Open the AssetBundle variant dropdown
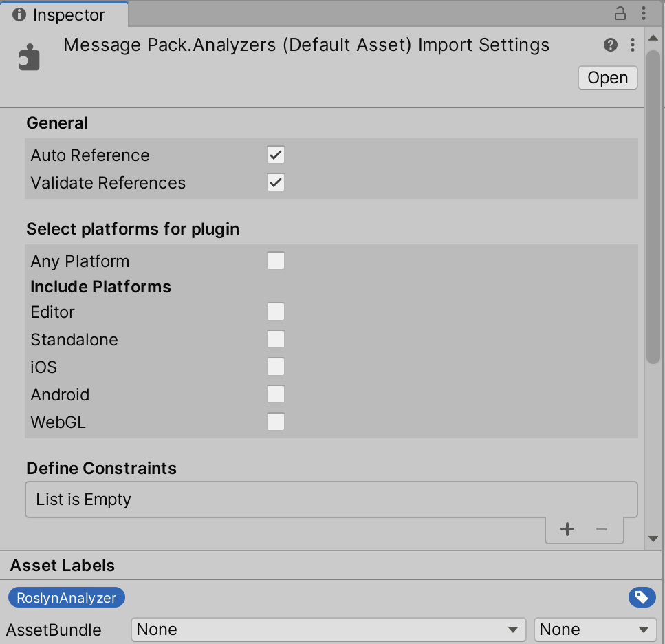 [x=595, y=629]
